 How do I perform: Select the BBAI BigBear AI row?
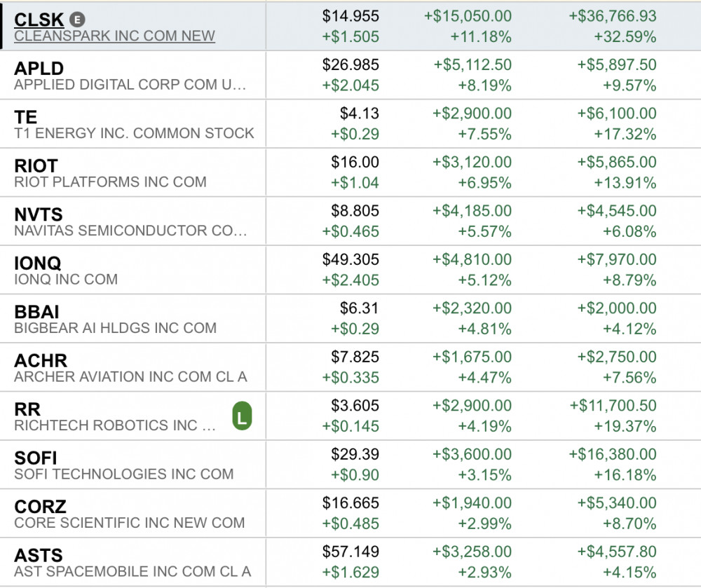133,319
